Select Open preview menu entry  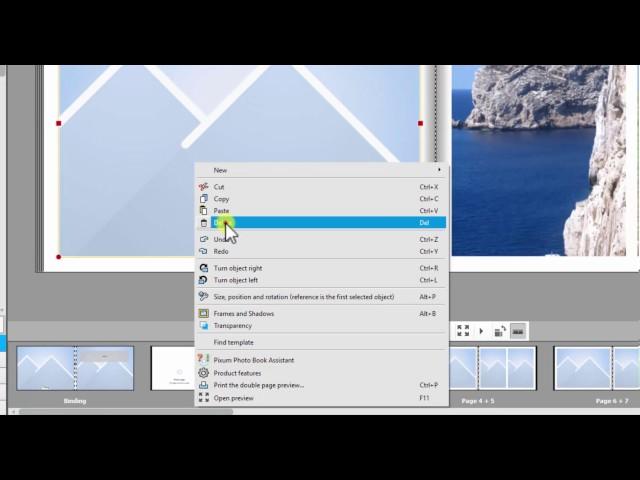click(x=322, y=398)
